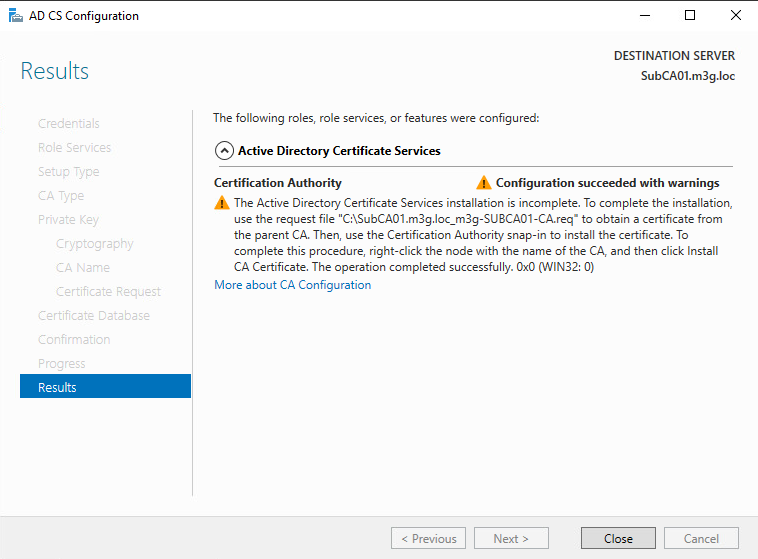Open the Setup Type step

tap(68, 171)
